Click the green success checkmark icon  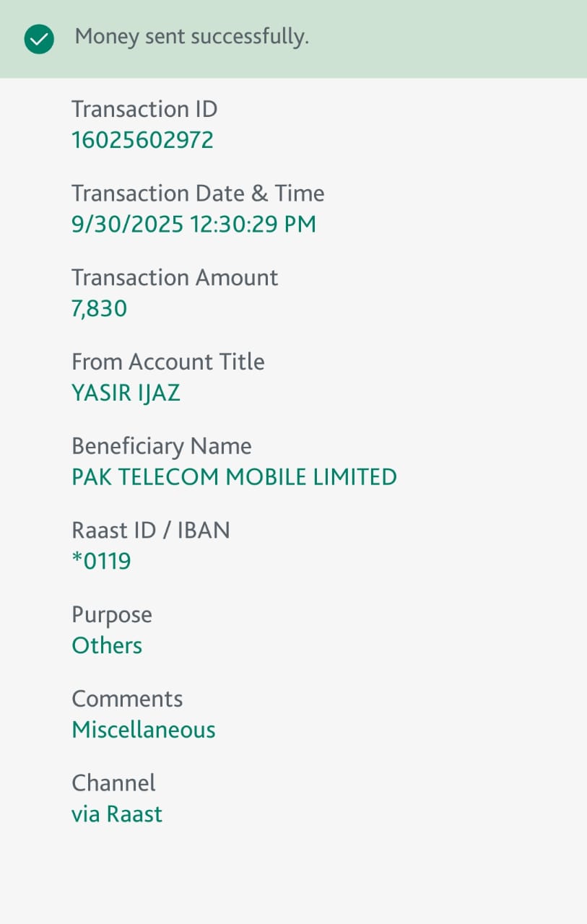(39, 39)
